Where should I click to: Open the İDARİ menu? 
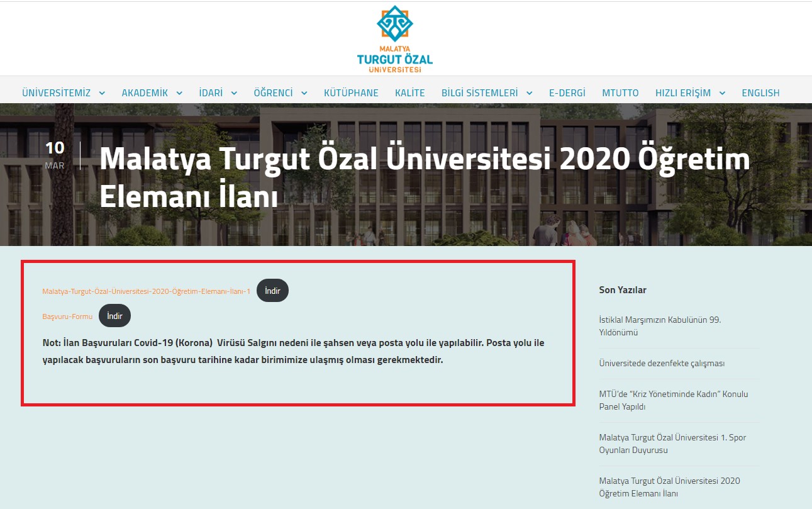tap(211, 92)
